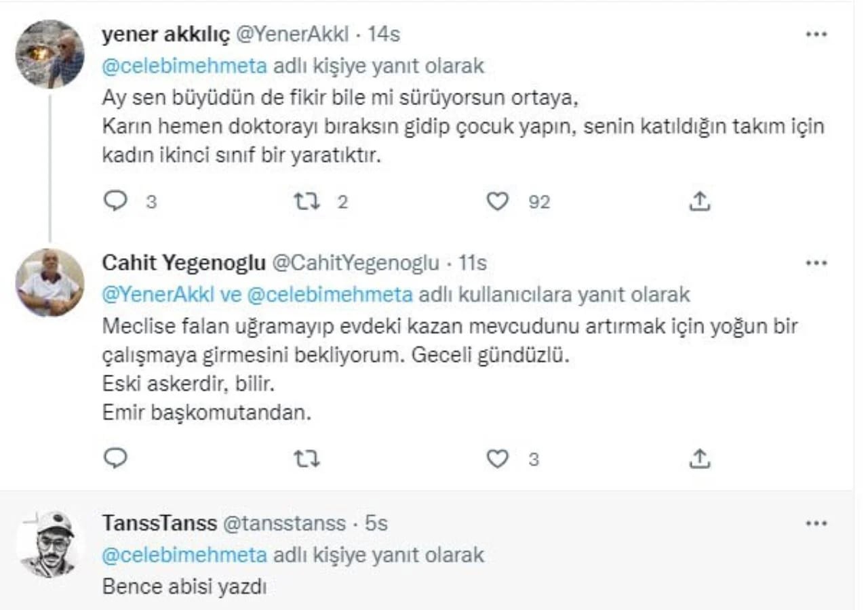Open @celebimehmeta mention in TanssTanss's reply
Image resolution: width=868 pixels, height=610 pixels.
tap(184, 555)
